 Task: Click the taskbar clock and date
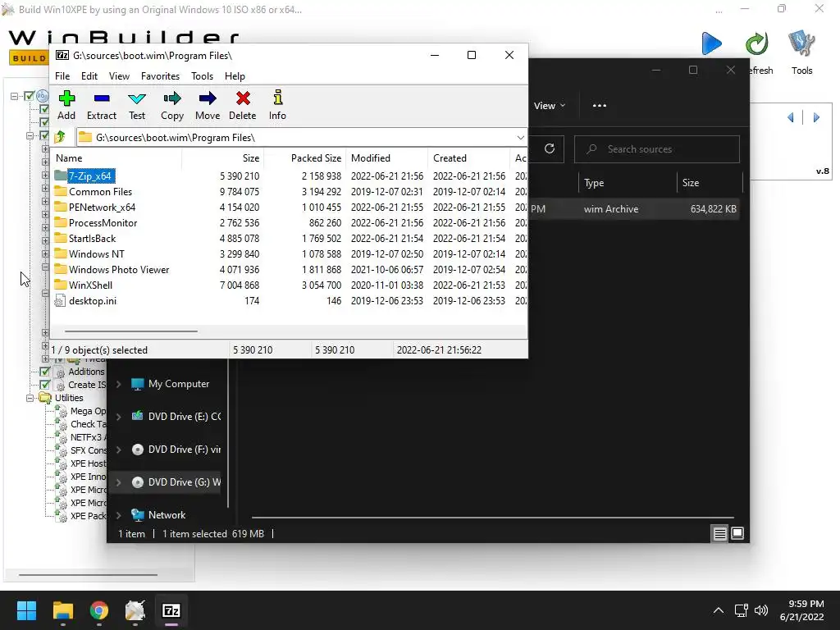(802, 610)
